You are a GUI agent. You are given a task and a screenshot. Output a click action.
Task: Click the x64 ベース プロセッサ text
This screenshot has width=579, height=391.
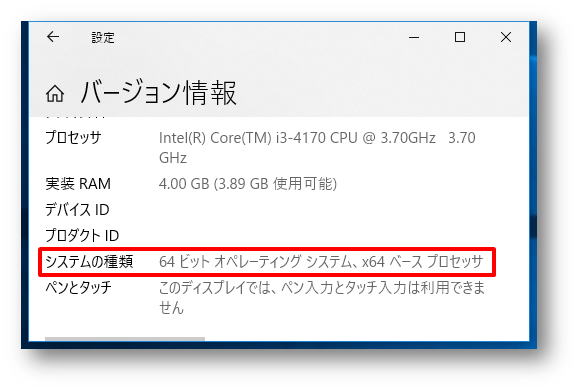tap(422, 262)
